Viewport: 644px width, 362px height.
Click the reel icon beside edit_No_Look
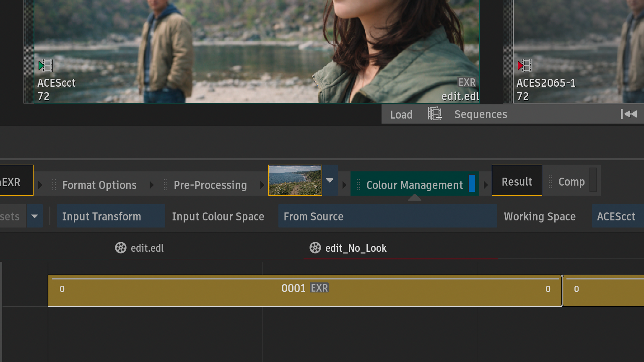[315, 248]
